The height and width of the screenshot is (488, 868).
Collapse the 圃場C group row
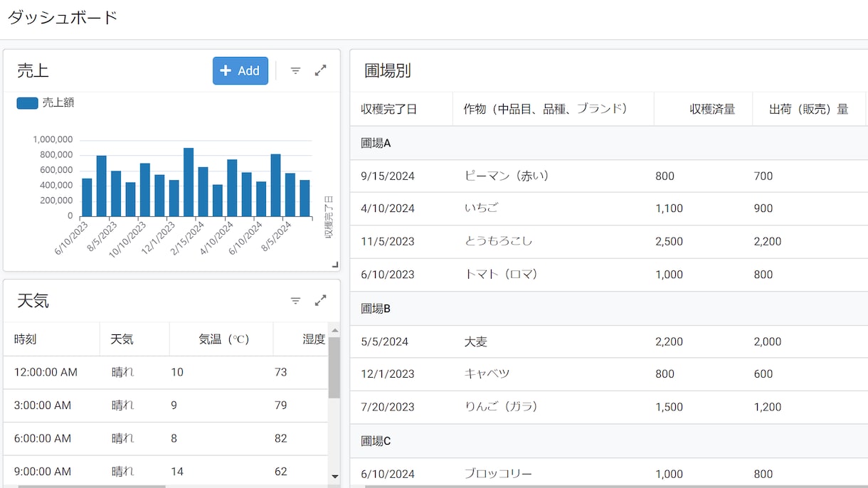(609, 441)
